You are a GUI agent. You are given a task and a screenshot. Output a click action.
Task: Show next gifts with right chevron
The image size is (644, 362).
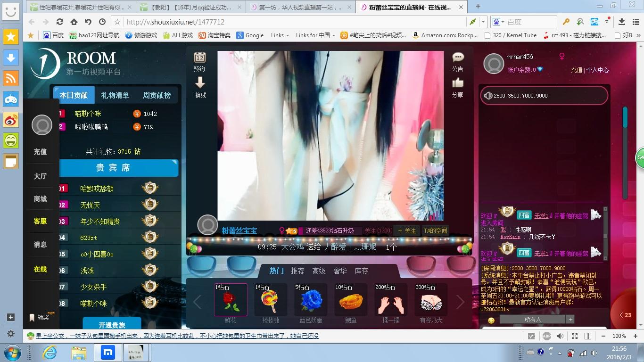click(x=460, y=302)
